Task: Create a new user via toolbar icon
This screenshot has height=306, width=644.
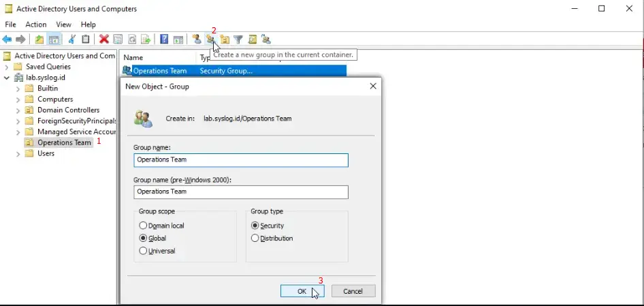Action: [x=197, y=40]
